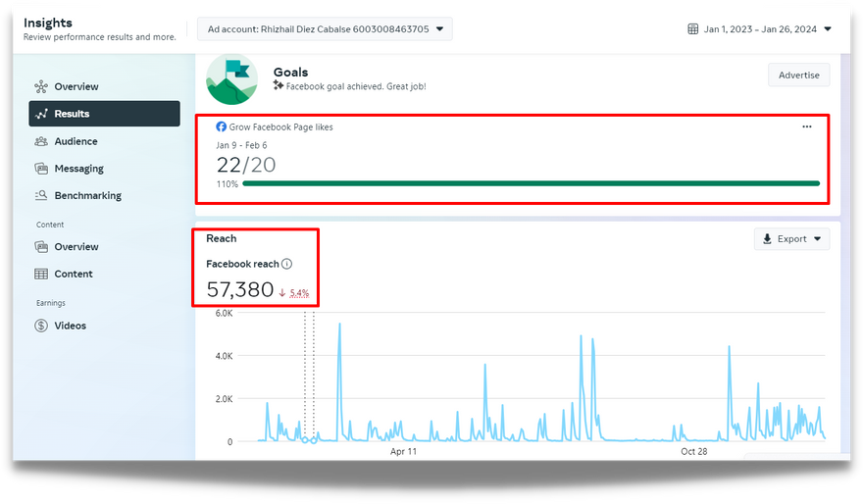The image size is (863, 504).
Task: Click the Goals flag mountain illustration
Action: (x=231, y=79)
